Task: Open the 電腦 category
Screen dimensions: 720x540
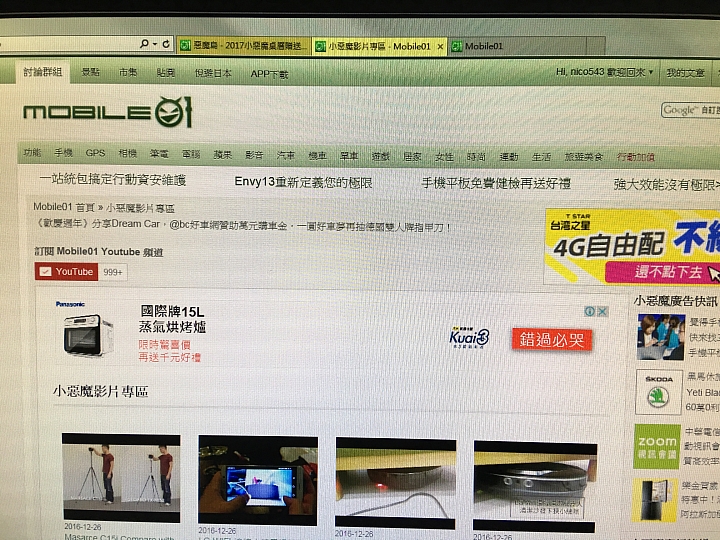Action: (191, 154)
